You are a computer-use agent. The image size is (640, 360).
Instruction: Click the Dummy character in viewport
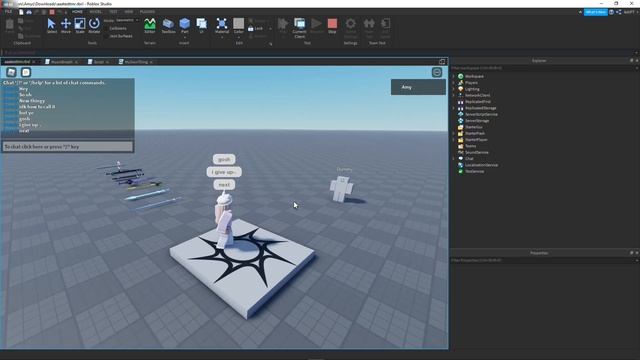341,188
